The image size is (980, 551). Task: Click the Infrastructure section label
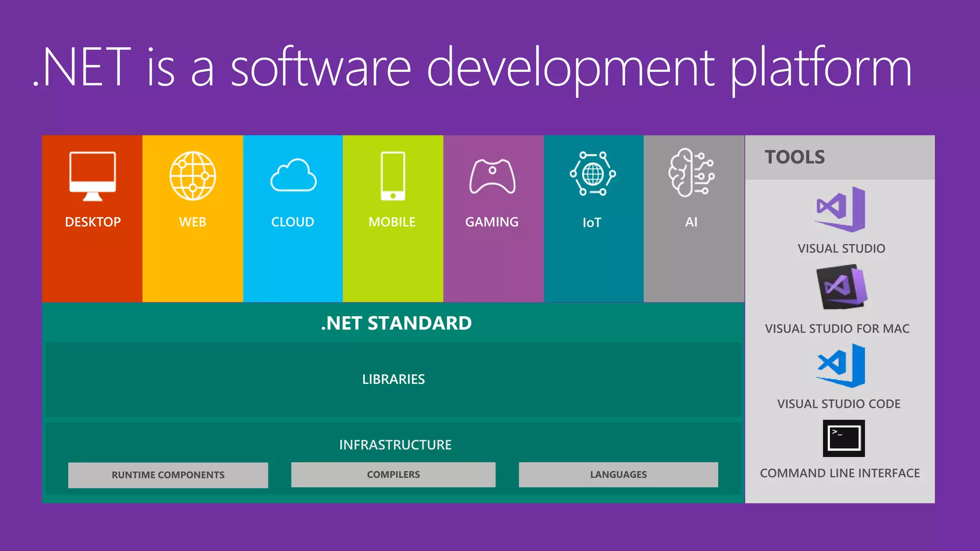point(395,445)
